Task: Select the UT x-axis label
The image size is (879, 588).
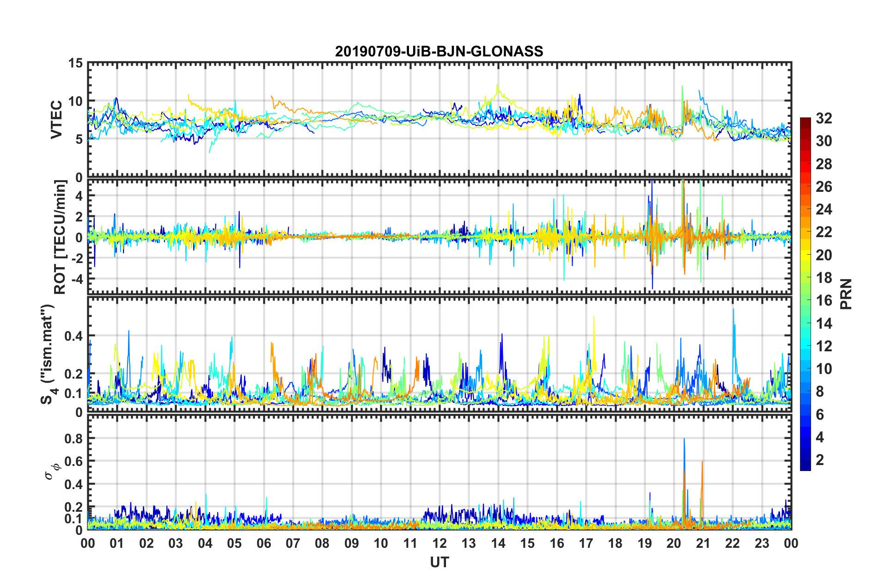Action: pyautogui.click(x=439, y=562)
